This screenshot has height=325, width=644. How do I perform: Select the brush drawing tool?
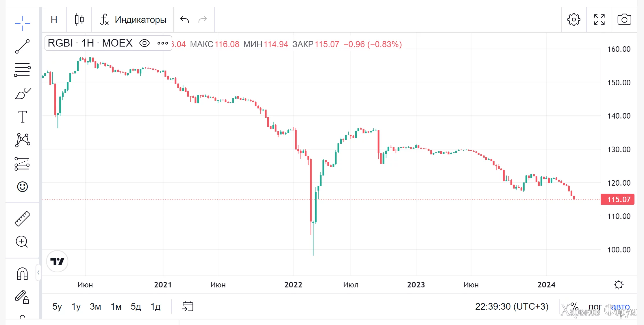click(23, 94)
